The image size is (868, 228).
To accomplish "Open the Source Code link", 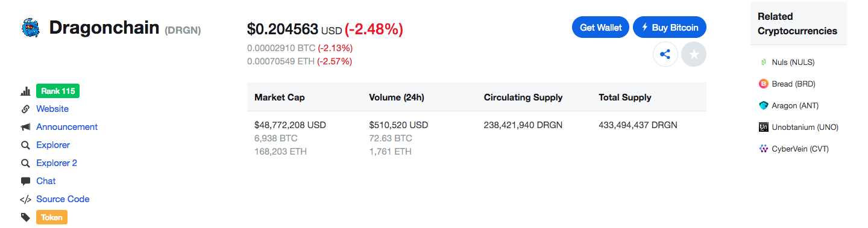I will (x=63, y=199).
